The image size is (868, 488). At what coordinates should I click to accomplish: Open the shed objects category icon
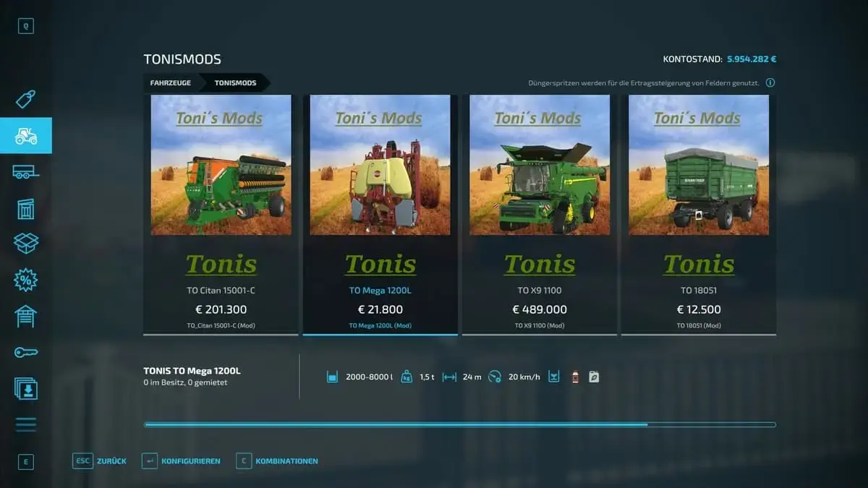click(x=26, y=208)
